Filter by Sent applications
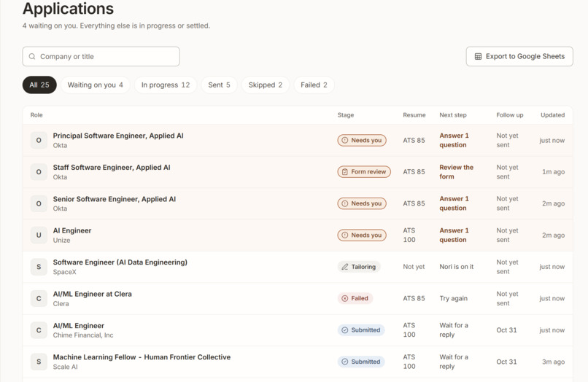Screen dimensions: 588x382 coord(220,85)
